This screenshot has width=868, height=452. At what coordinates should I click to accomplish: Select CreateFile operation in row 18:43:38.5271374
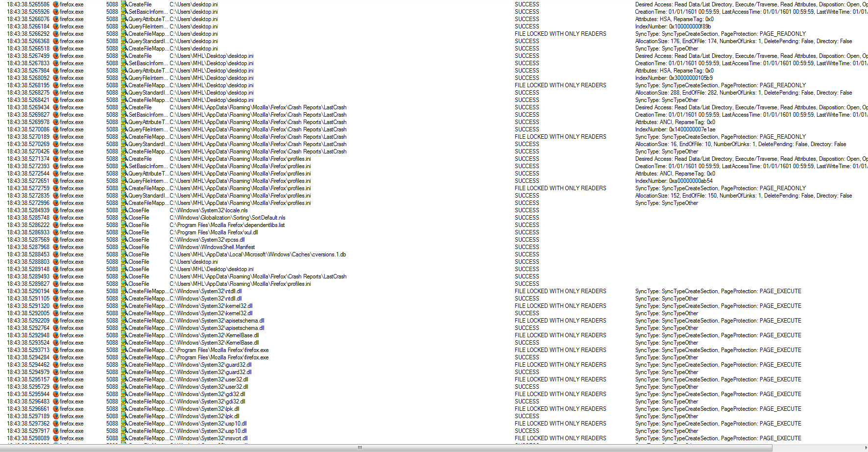point(140,159)
